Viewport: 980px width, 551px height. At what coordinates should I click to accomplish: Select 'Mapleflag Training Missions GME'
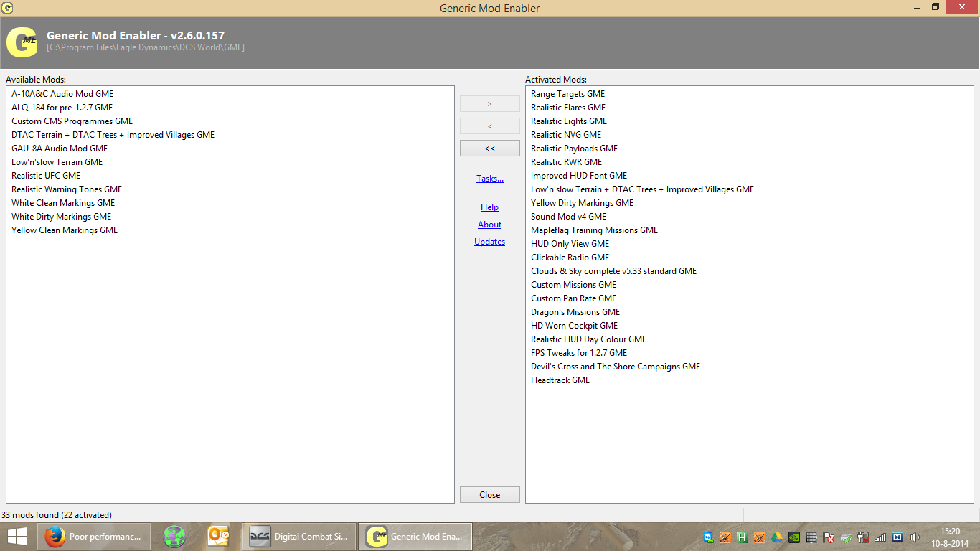pos(594,230)
